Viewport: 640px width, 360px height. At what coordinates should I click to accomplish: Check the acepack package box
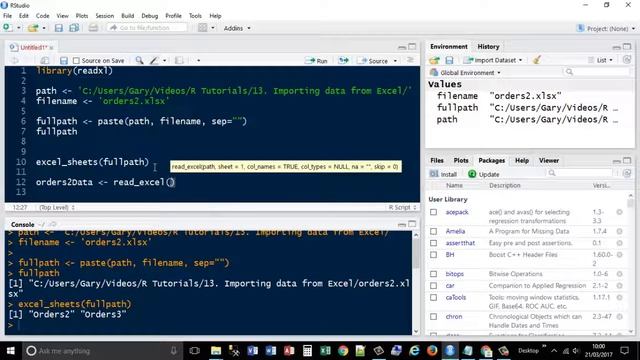433,212
